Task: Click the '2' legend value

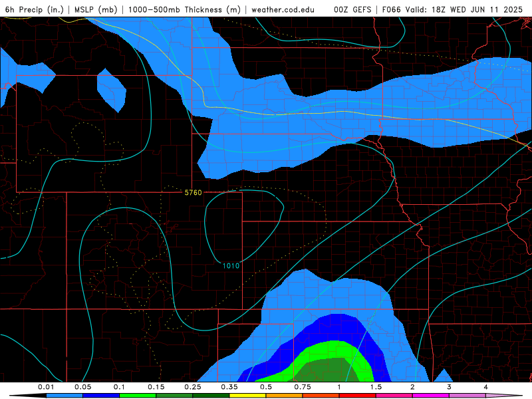Action: tap(412, 387)
